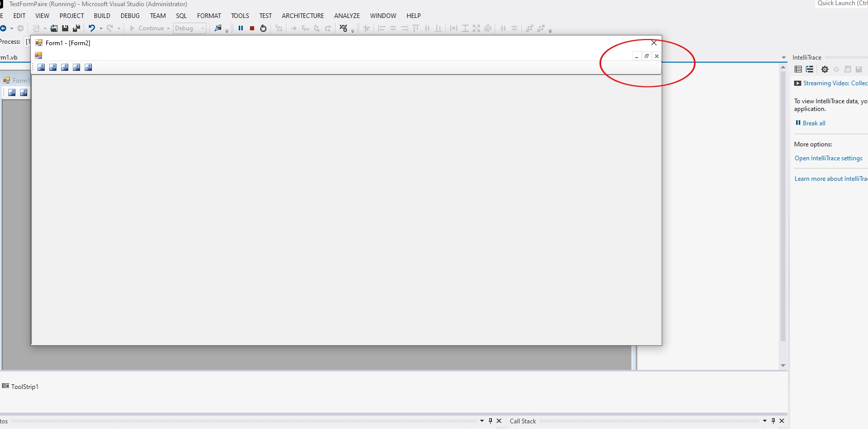The height and width of the screenshot is (429, 868).
Task: Click Open IntelliTrace settings link
Action: click(x=828, y=158)
